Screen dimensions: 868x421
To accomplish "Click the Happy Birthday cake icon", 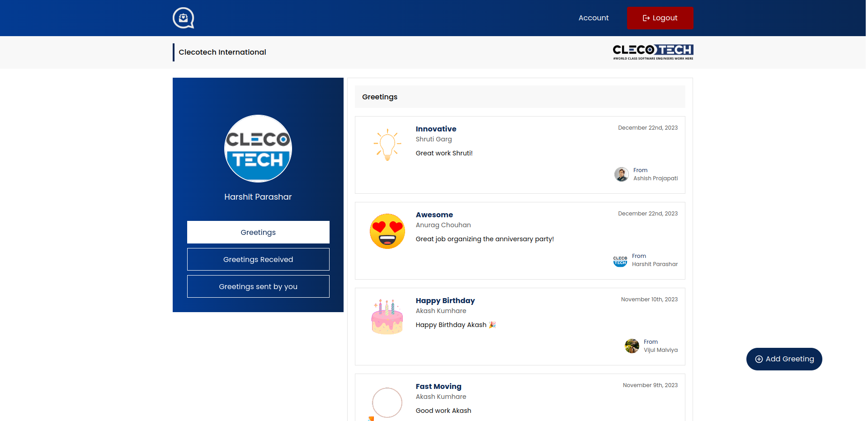I will 387,317.
